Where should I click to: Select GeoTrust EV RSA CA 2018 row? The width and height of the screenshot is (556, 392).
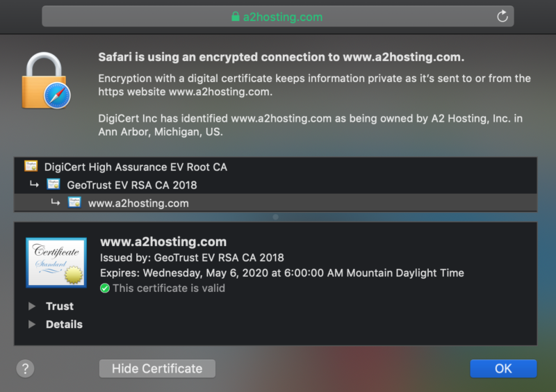tap(132, 185)
